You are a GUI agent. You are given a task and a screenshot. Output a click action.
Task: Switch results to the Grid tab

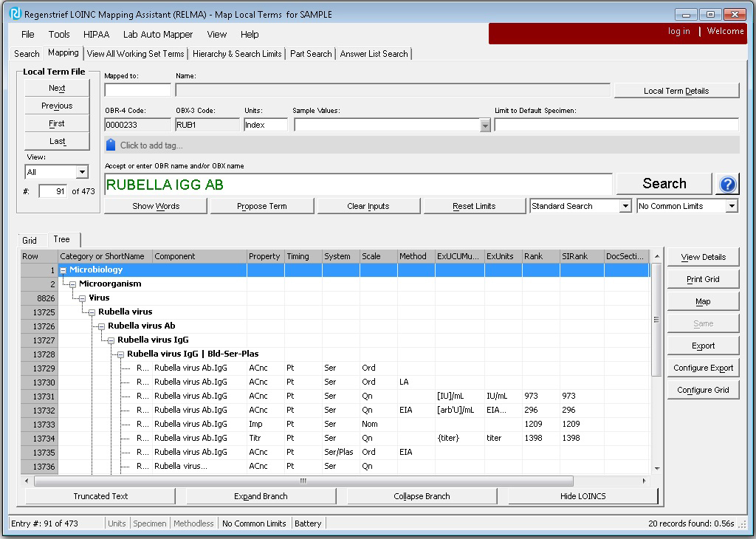[x=30, y=240]
